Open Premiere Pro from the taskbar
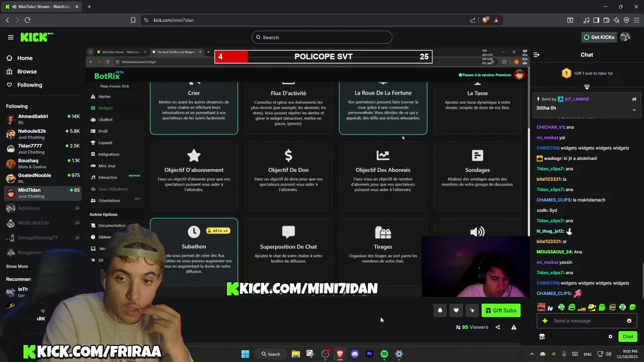This screenshot has height=362, width=644. [x=369, y=354]
